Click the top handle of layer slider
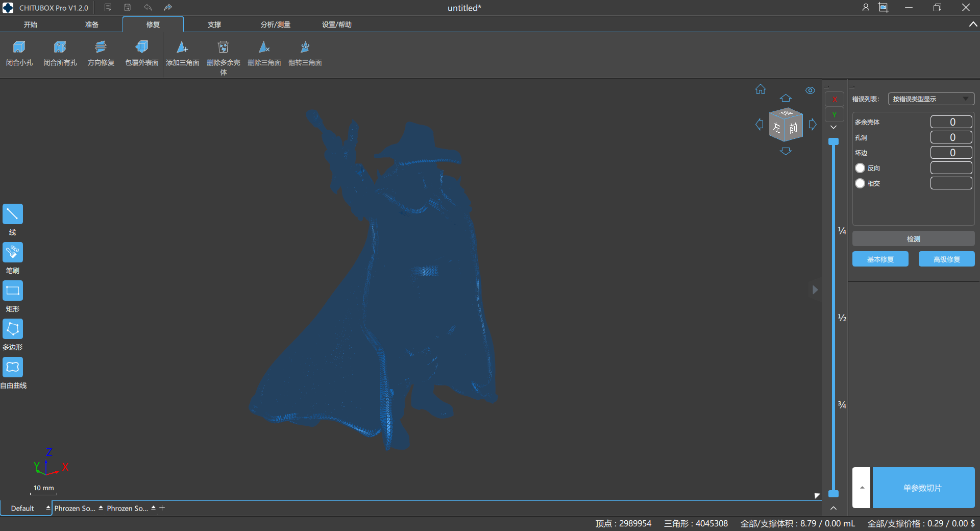This screenshot has width=980, height=531. point(834,141)
